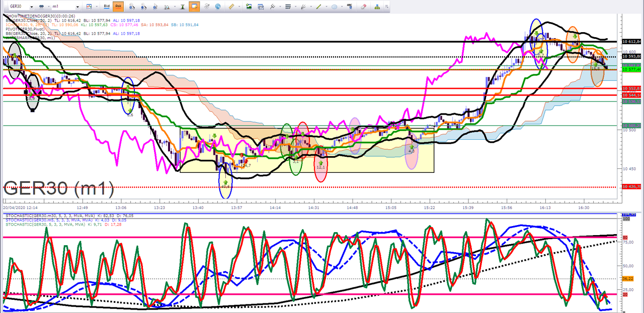Click the chart snapshot window icon
Screen dimensions: 644x313
coord(261,7)
